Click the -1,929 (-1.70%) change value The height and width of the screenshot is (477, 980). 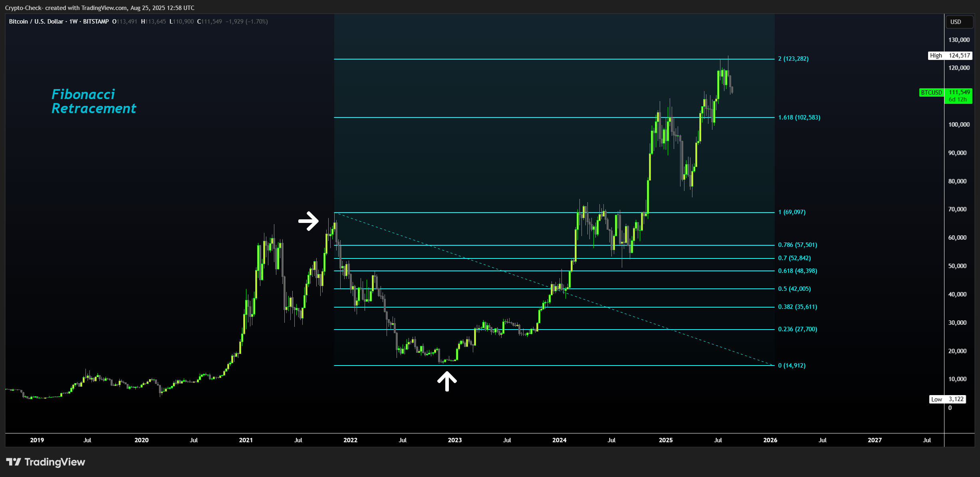[247, 22]
